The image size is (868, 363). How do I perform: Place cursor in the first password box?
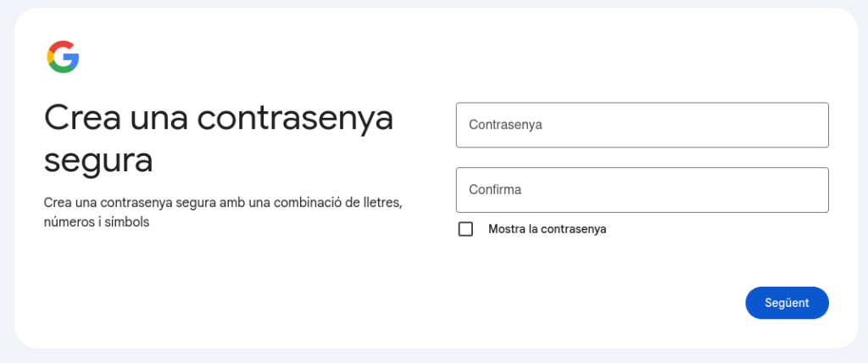pyautogui.click(x=642, y=125)
